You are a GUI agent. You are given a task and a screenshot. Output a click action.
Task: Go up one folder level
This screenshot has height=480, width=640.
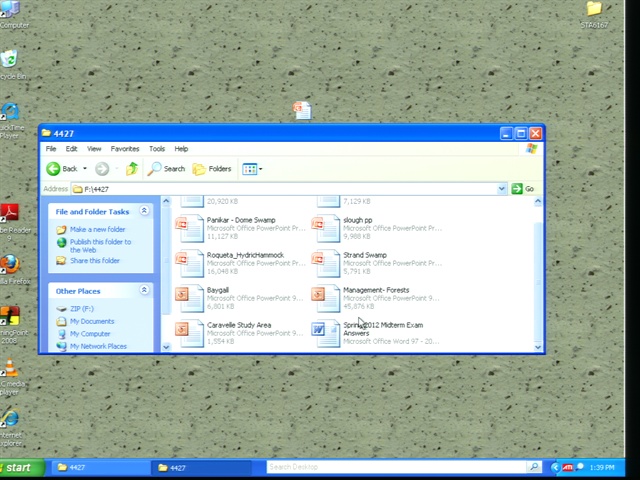tap(131, 169)
